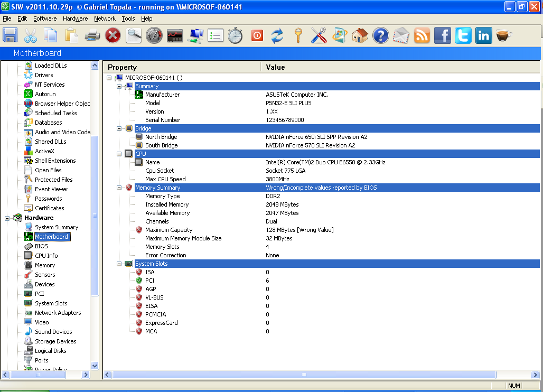This screenshot has height=392, width=543.
Task: Click the checklist toolbar icon
Action: (216, 35)
